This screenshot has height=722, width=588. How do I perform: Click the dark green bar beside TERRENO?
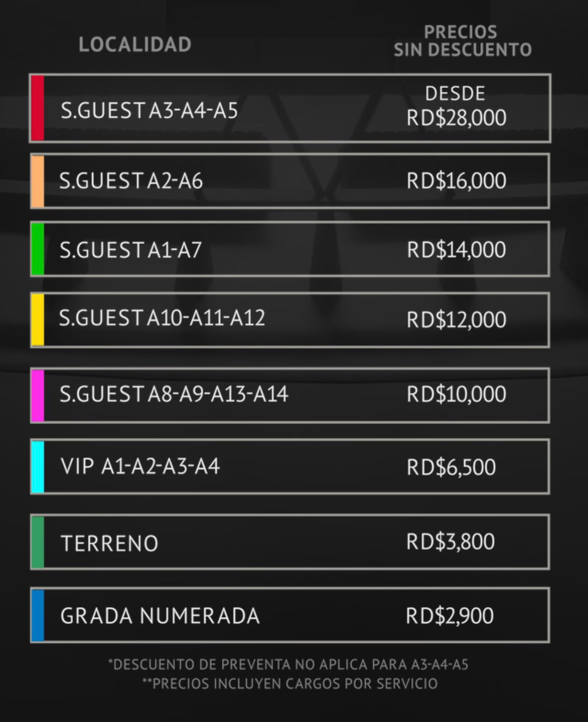tap(38, 542)
